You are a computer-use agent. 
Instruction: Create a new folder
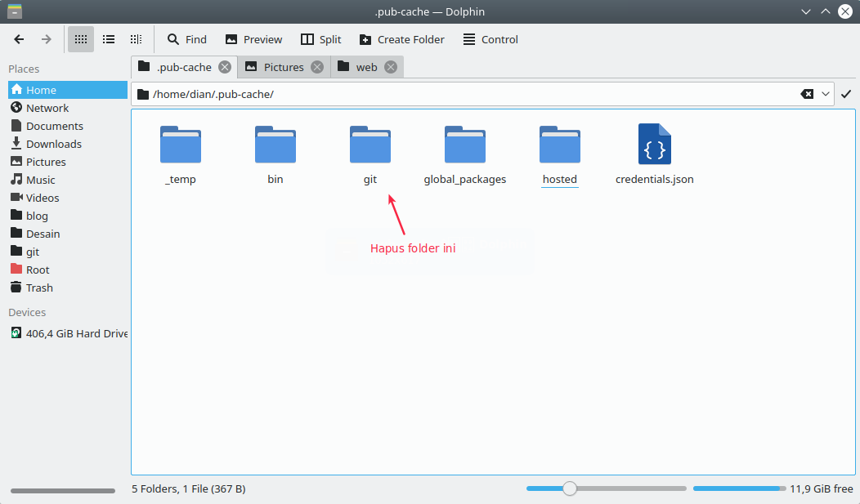coord(401,38)
